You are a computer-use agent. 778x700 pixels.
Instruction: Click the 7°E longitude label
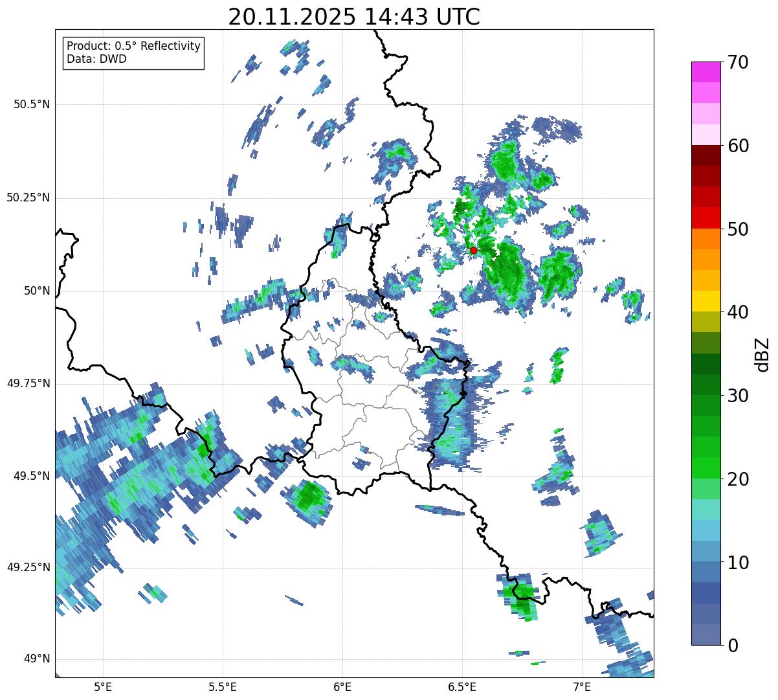tap(582, 686)
